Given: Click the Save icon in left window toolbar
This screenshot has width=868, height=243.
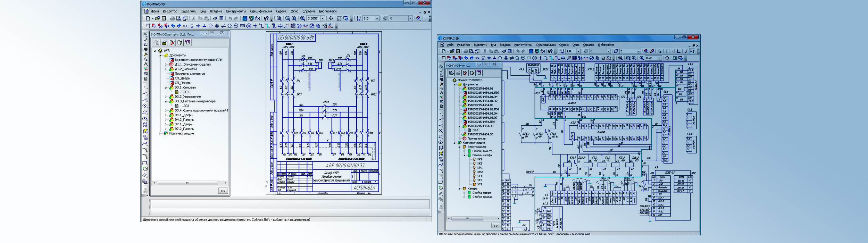Looking at the screenshot, I should coord(164,18).
